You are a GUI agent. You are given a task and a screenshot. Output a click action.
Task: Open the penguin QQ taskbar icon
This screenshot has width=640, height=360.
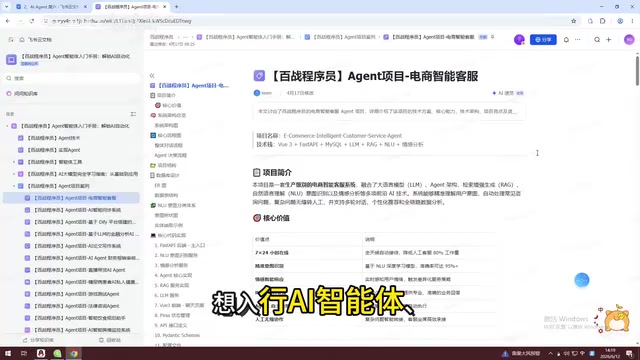(41, 353)
